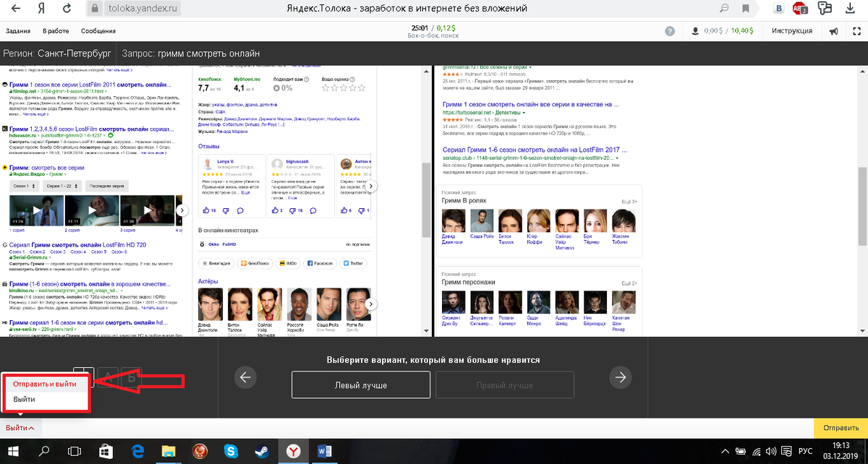Open the IMDb button
The image size is (868, 464).
coord(288,264)
